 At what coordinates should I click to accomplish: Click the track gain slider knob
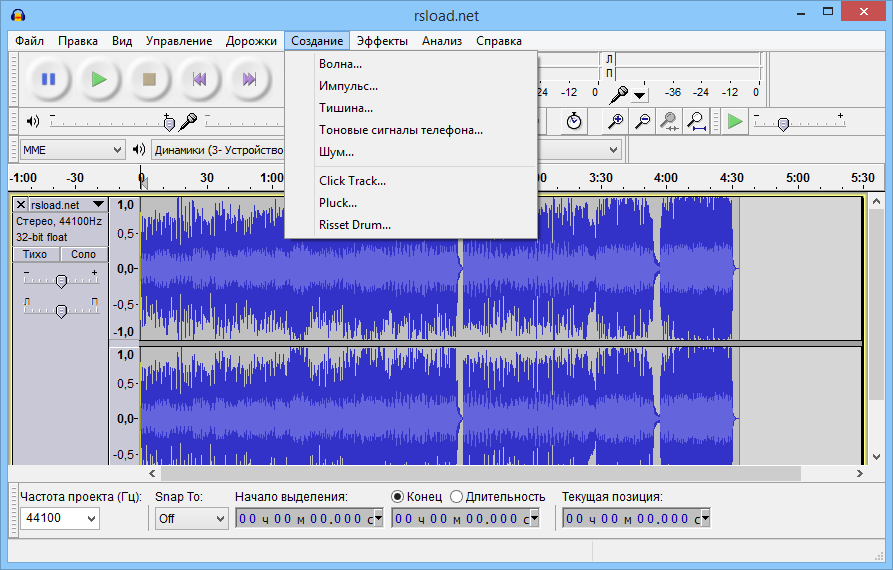point(61,281)
